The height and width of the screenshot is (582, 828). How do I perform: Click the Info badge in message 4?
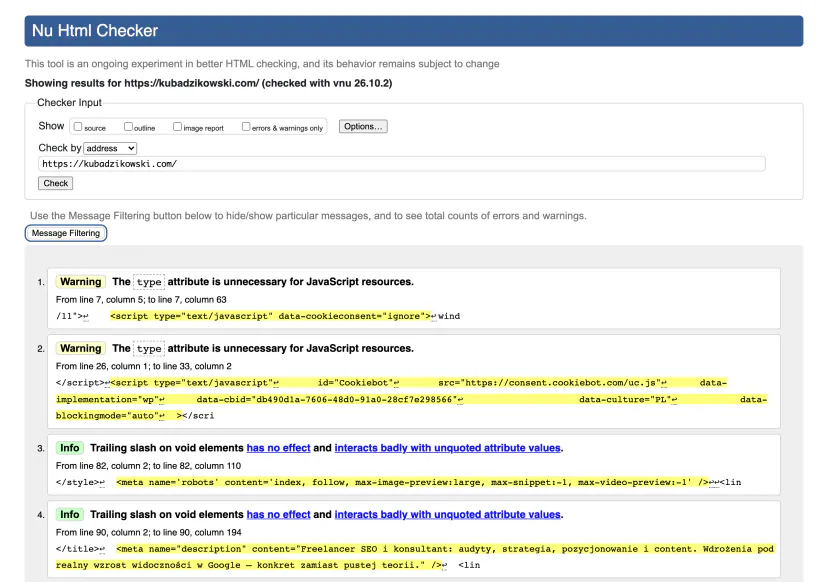click(70, 515)
